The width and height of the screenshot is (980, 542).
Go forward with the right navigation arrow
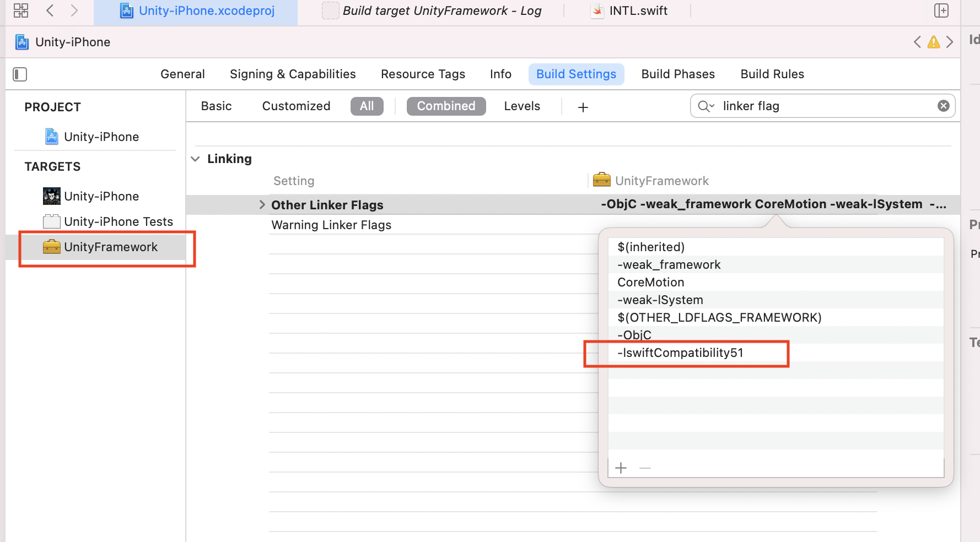(74, 10)
